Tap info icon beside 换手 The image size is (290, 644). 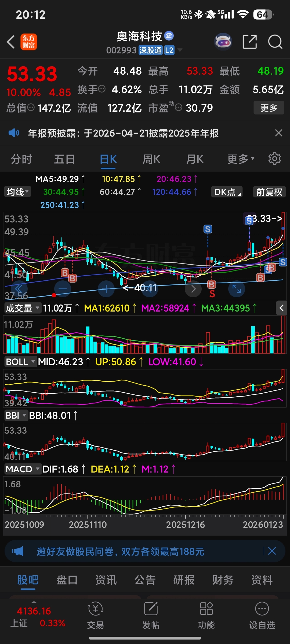click(102, 89)
